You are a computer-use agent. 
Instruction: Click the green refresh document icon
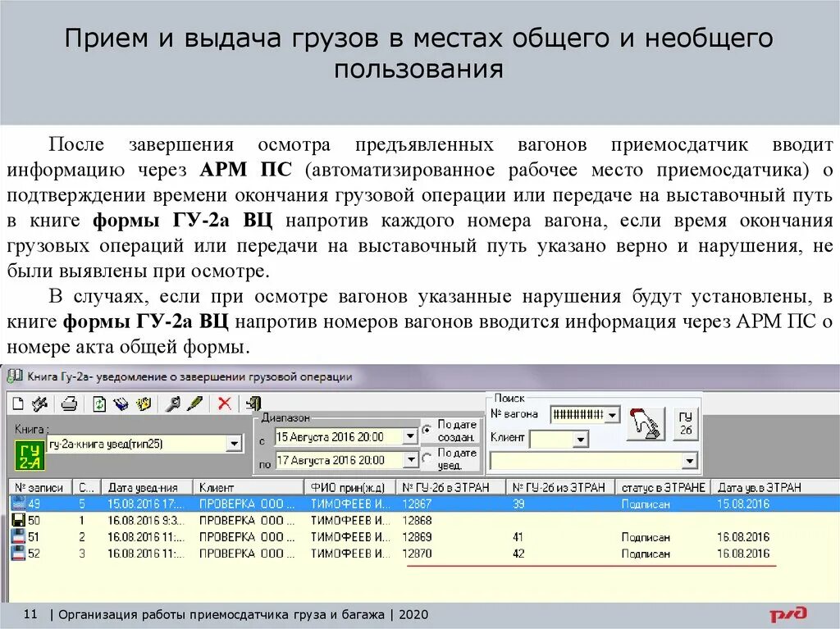click(x=99, y=403)
